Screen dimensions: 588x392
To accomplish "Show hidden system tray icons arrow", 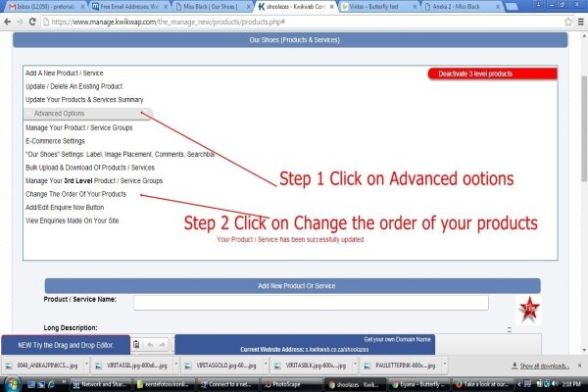I will click(x=519, y=384).
